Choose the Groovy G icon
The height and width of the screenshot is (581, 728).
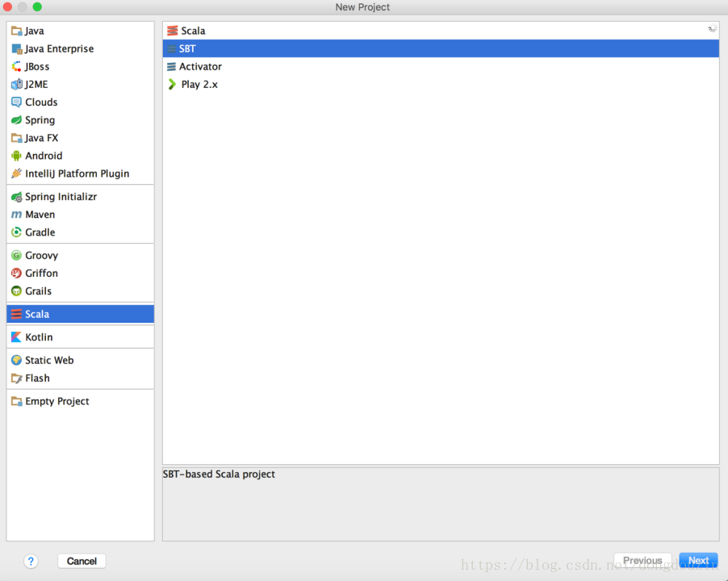(17, 255)
